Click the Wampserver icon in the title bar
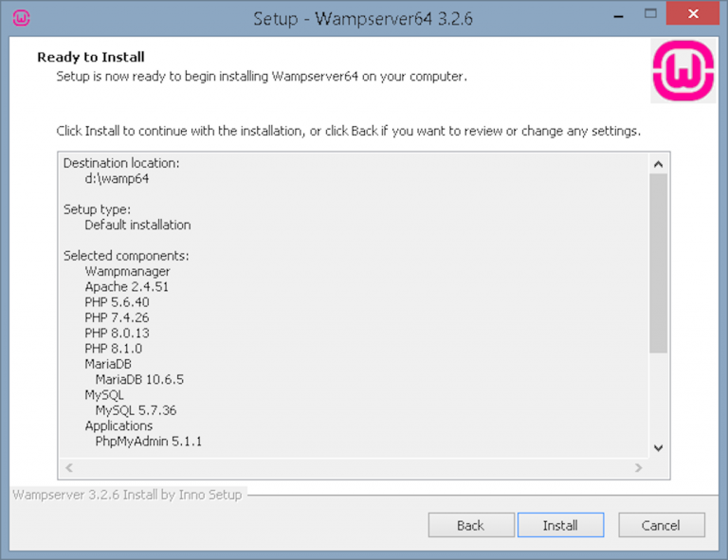 [21, 17]
